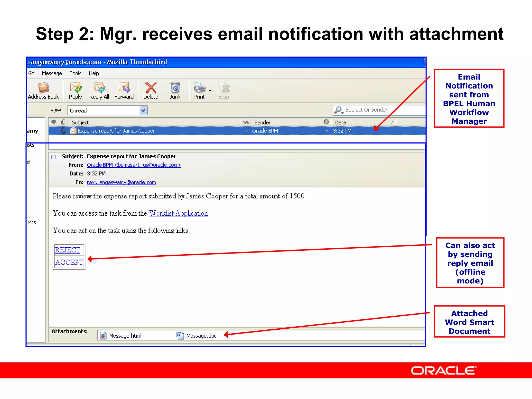532x399 pixels.
Task: Sort messages by thread column icon
Action: coord(54,122)
